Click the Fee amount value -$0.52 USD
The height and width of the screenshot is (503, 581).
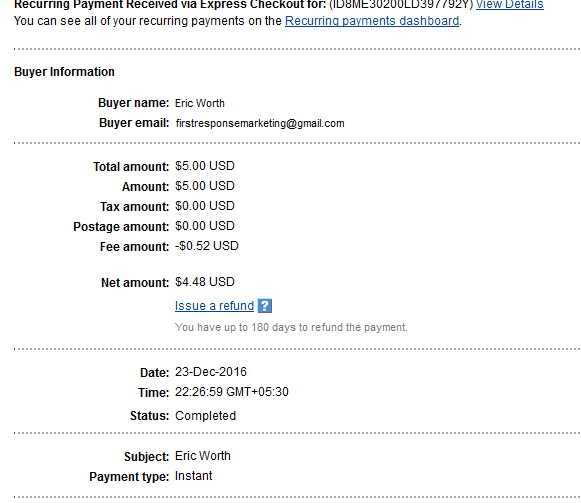pyautogui.click(x=207, y=246)
